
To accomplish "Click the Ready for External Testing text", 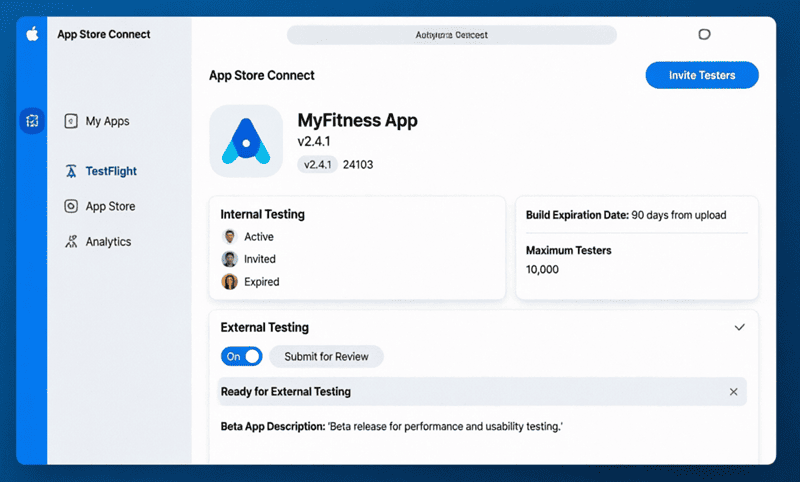I will (286, 392).
